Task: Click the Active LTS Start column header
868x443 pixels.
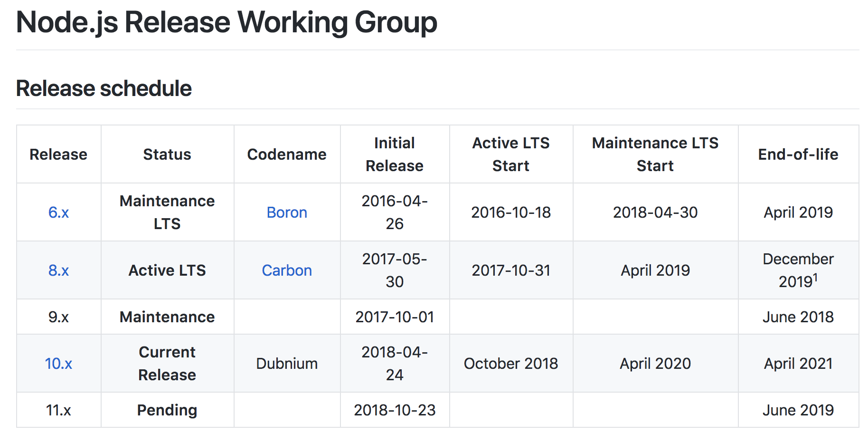Action: (x=511, y=154)
